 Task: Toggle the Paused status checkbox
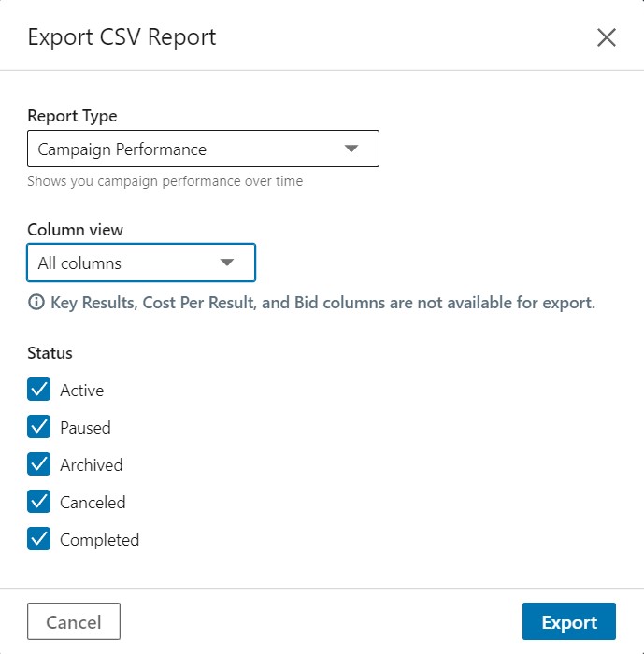click(39, 427)
